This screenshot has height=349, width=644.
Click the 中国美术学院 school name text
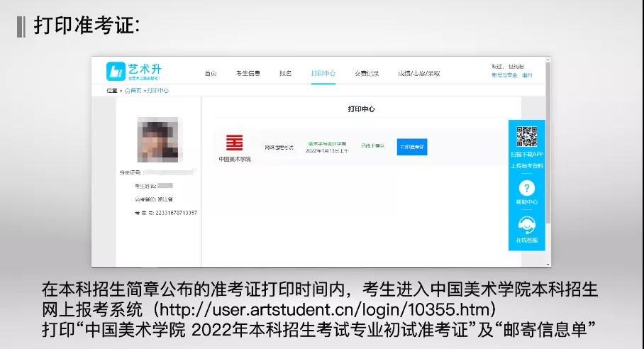pyautogui.click(x=235, y=160)
